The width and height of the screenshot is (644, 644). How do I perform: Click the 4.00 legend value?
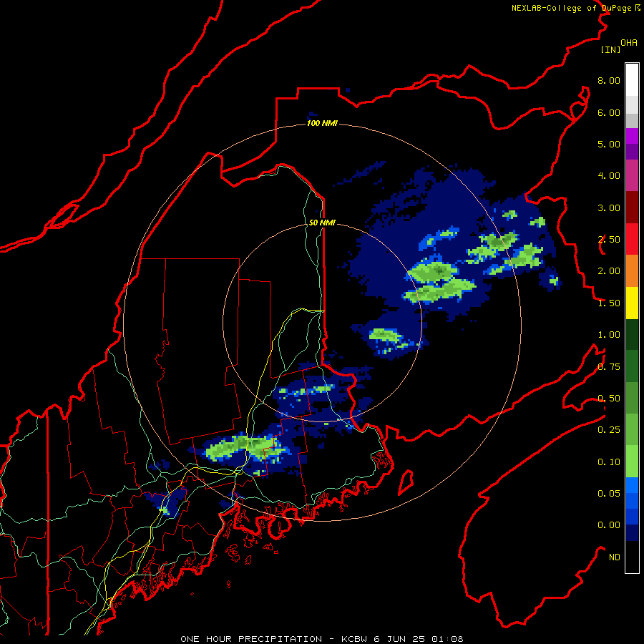pyautogui.click(x=609, y=176)
